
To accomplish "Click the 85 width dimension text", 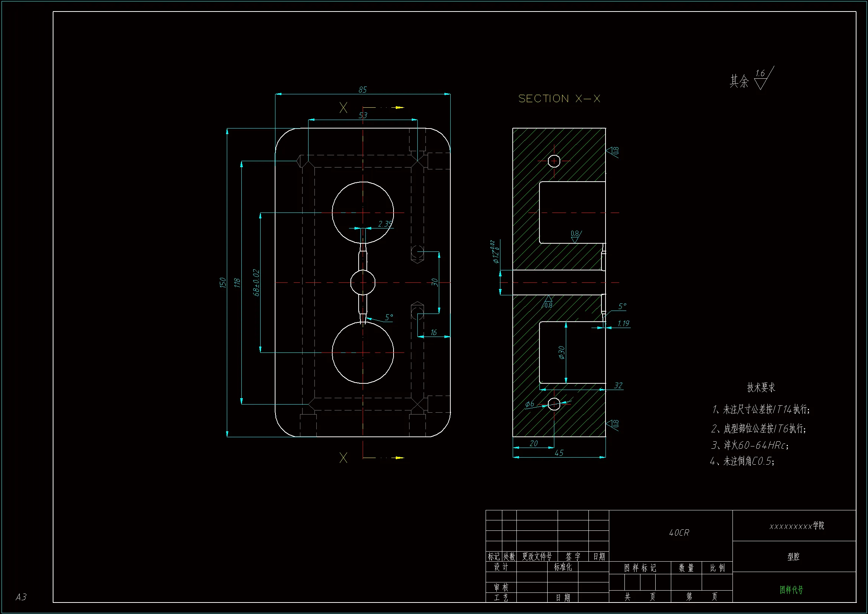I will pos(363,90).
